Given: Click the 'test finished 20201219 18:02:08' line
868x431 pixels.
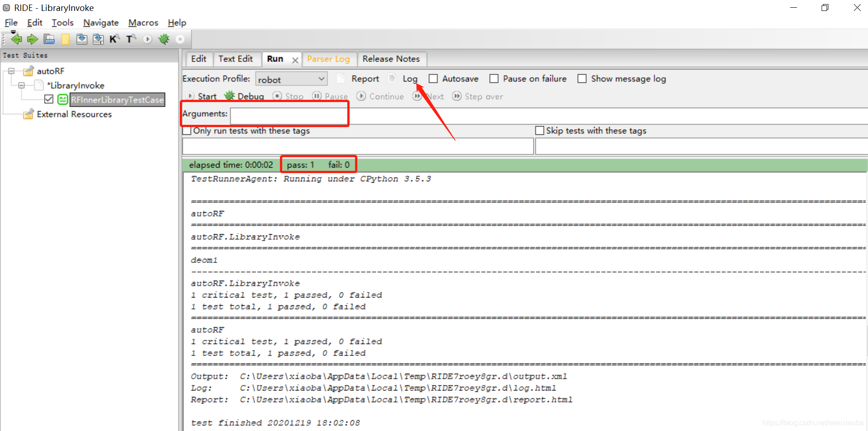Looking at the screenshot, I should 275,423.
